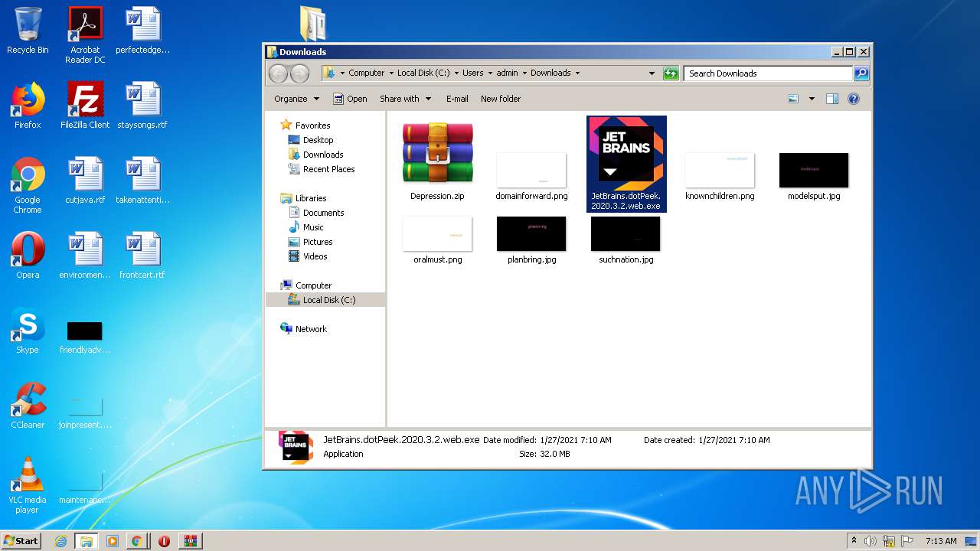980x551 pixels.
Task: Launch Skype desktop shortcut
Action: pyautogui.click(x=28, y=331)
